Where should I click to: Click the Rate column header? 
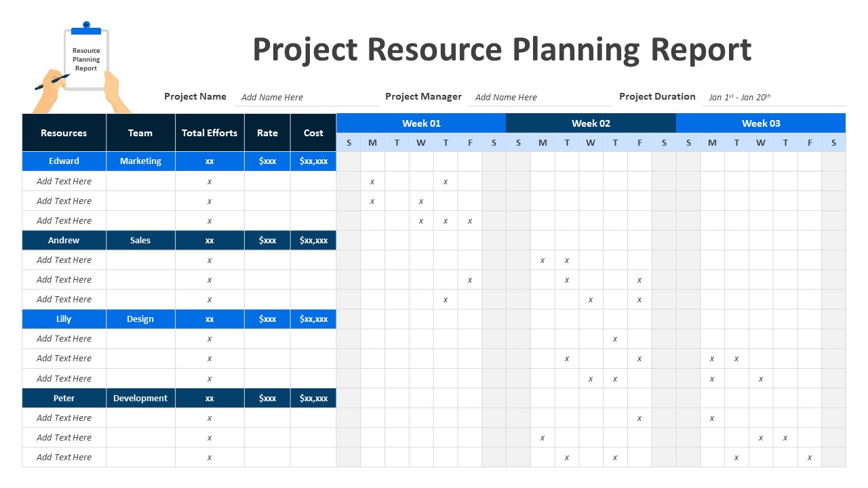click(x=267, y=133)
